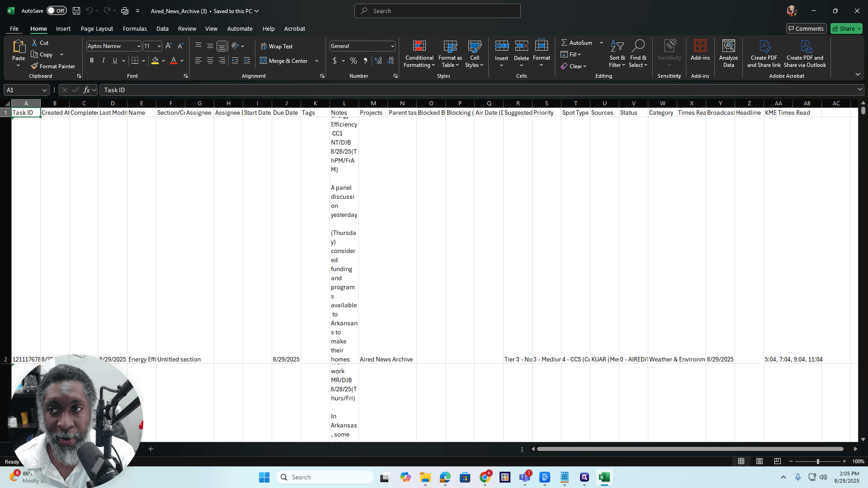Apply the red font color
This screenshot has width=868, height=488.
pyautogui.click(x=174, y=61)
